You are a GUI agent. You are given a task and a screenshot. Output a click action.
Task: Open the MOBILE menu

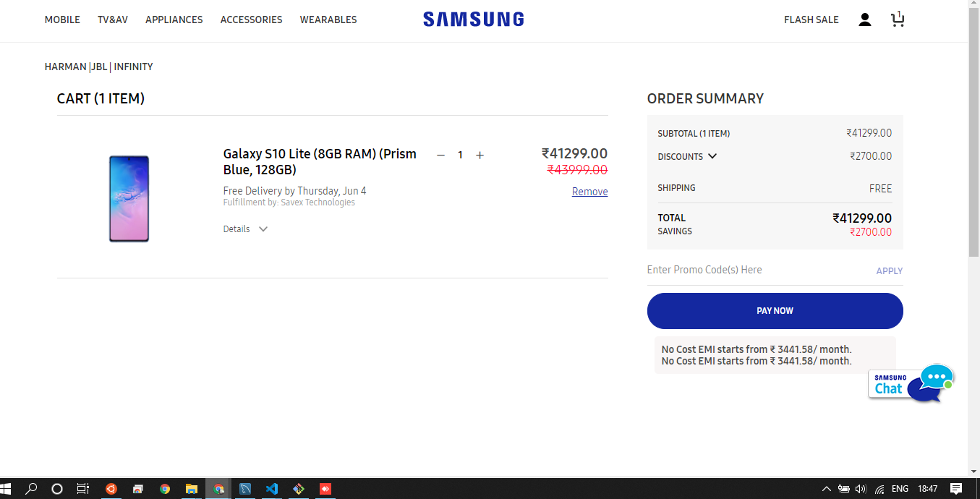coord(62,20)
